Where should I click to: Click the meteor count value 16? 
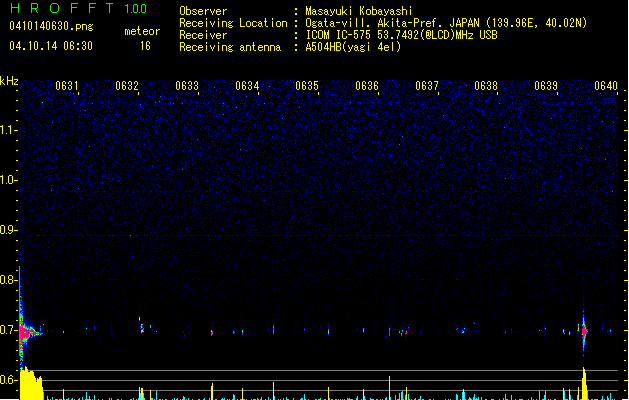tap(145, 46)
